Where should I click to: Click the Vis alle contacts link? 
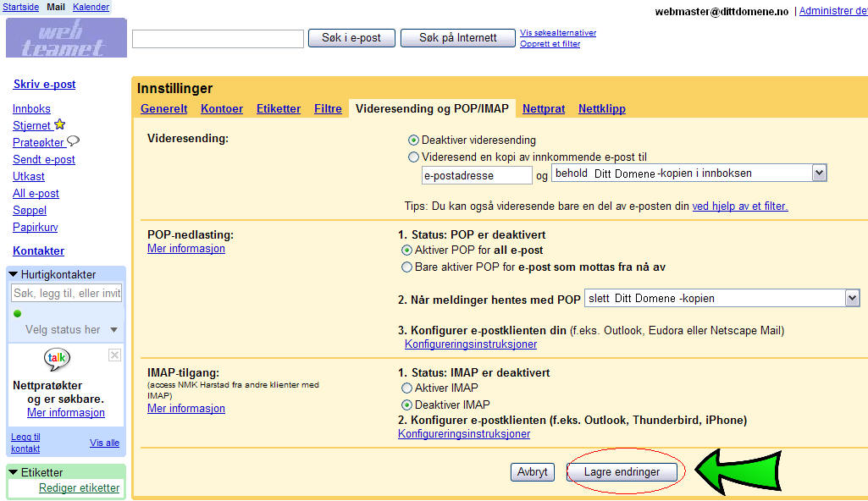coord(105,443)
